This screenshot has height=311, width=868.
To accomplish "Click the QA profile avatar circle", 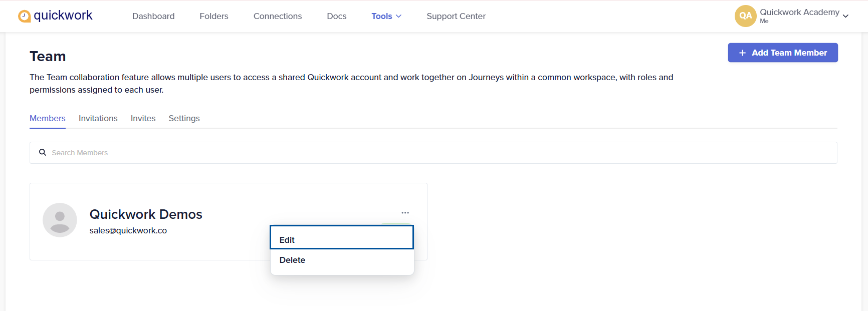I will 745,16.
